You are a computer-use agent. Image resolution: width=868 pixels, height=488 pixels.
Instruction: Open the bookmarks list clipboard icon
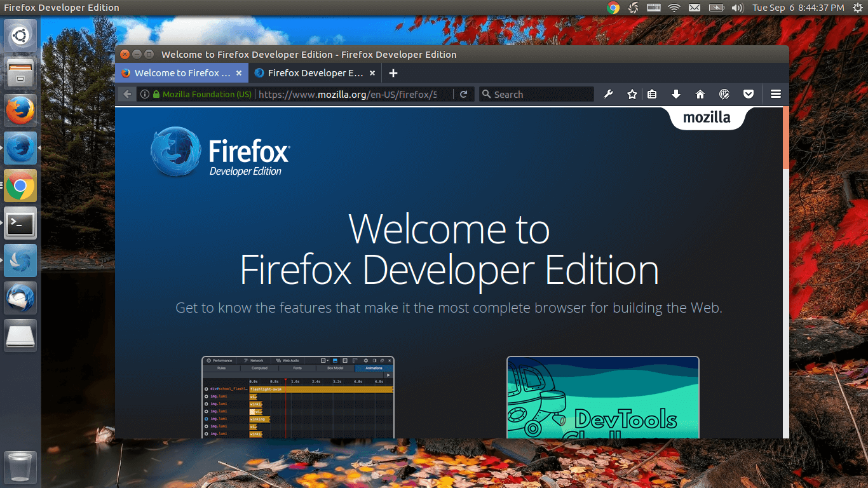coord(652,94)
